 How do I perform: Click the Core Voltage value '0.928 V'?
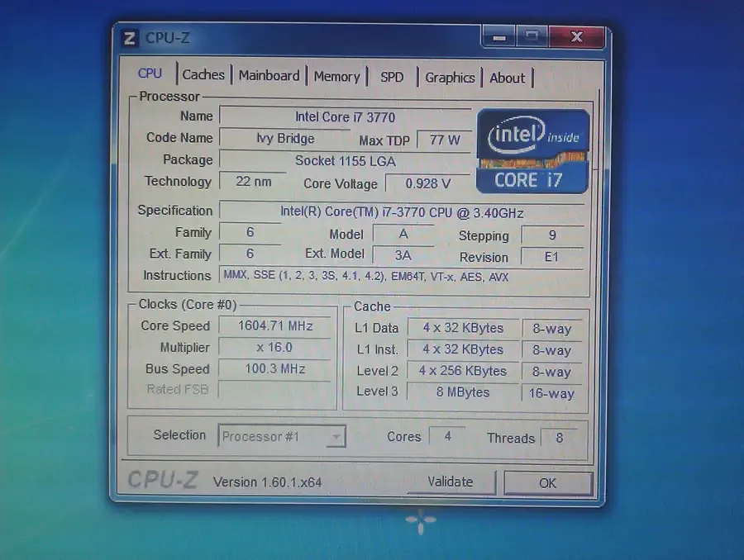[x=428, y=183]
